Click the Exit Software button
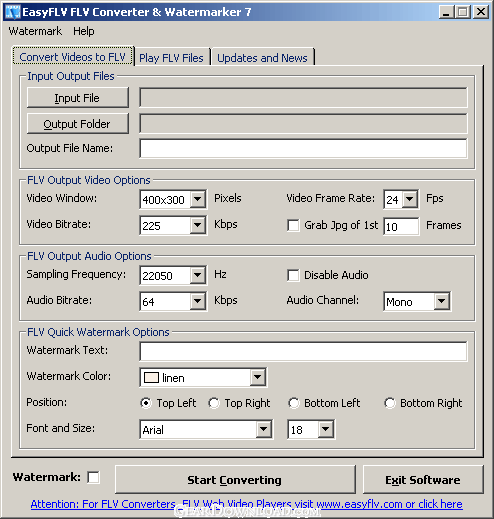 coord(423,480)
